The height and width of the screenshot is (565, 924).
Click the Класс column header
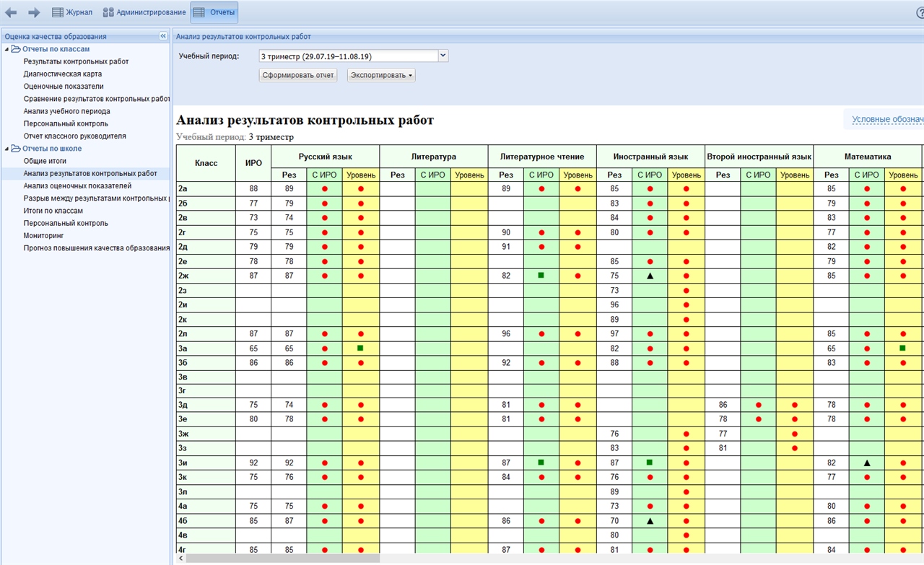[x=206, y=163]
